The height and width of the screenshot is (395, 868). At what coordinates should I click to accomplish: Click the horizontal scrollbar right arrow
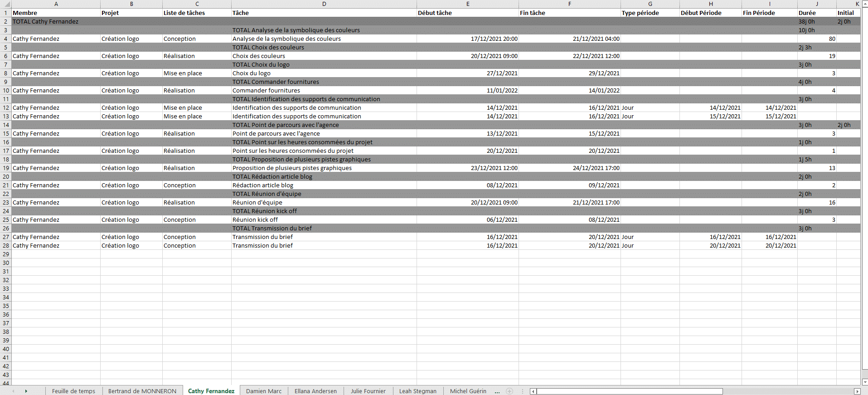click(857, 391)
